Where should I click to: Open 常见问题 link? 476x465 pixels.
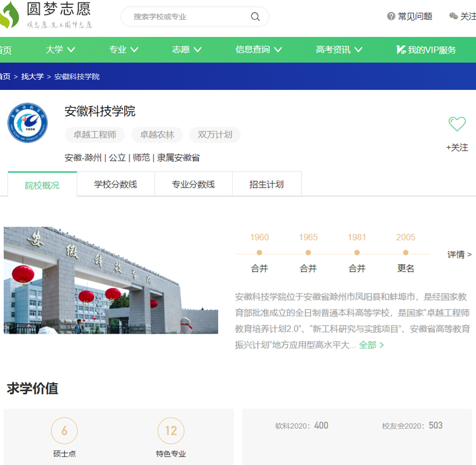pyautogui.click(x=409, y=17)
